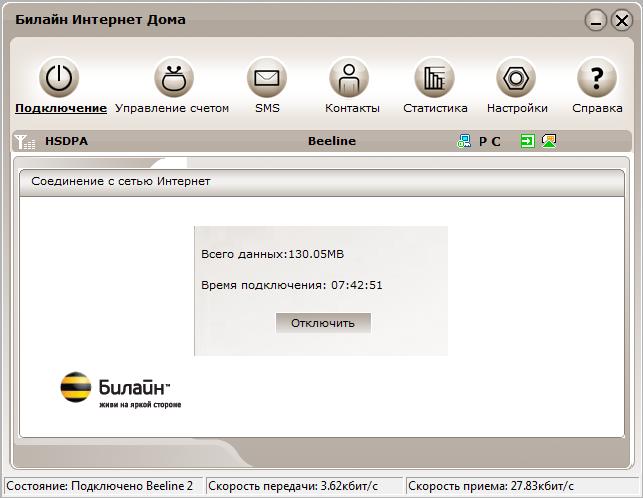Click the P C status indicator text
643x498 pixels.
click(x=490, y=142)
